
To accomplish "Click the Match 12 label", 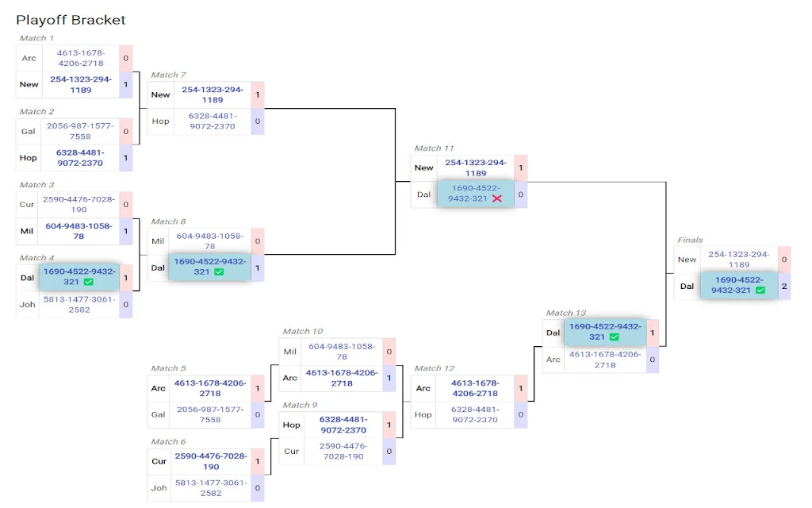I will [x=434, y=368].
